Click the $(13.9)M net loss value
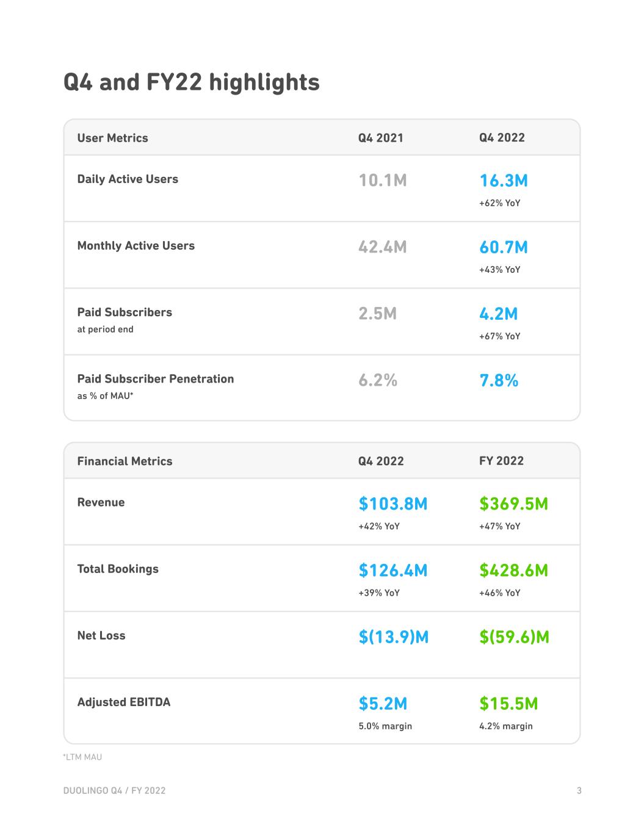This screenshot has width=644, height=833. (x=394, y=637)
